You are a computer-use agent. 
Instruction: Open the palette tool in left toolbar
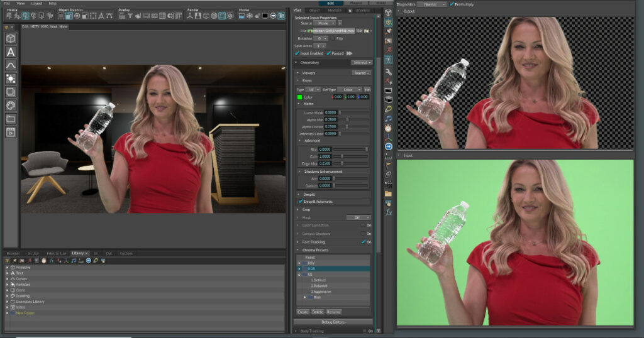click(x=11, y=105)
